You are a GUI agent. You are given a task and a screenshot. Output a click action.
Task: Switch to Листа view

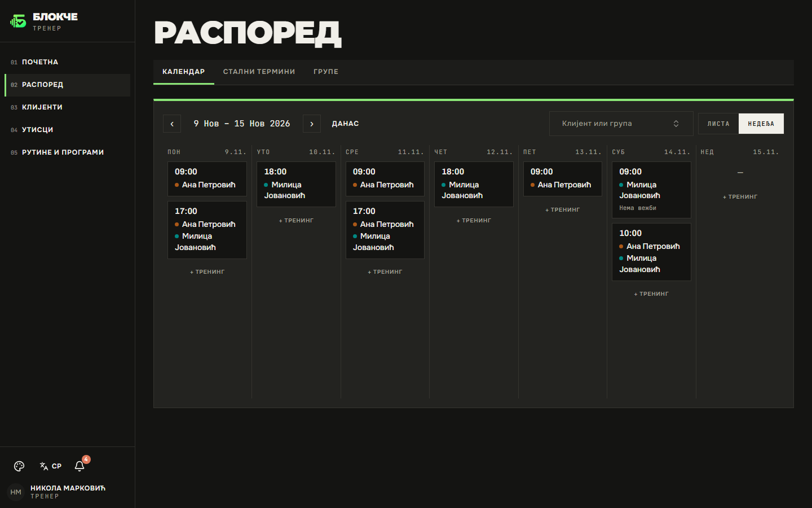click(x=718, y=124)
